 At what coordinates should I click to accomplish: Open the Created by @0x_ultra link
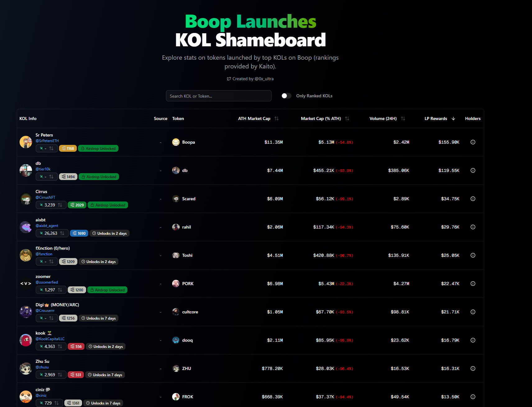click(250, 79)
